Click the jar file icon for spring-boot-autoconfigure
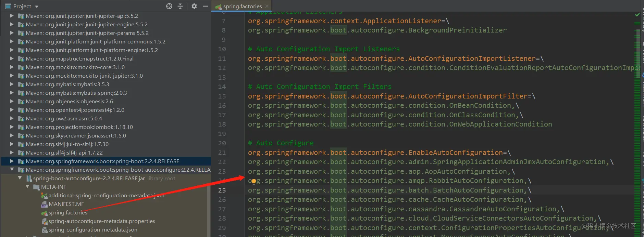This screenshot has width=644, height=237. coord(29,178)
